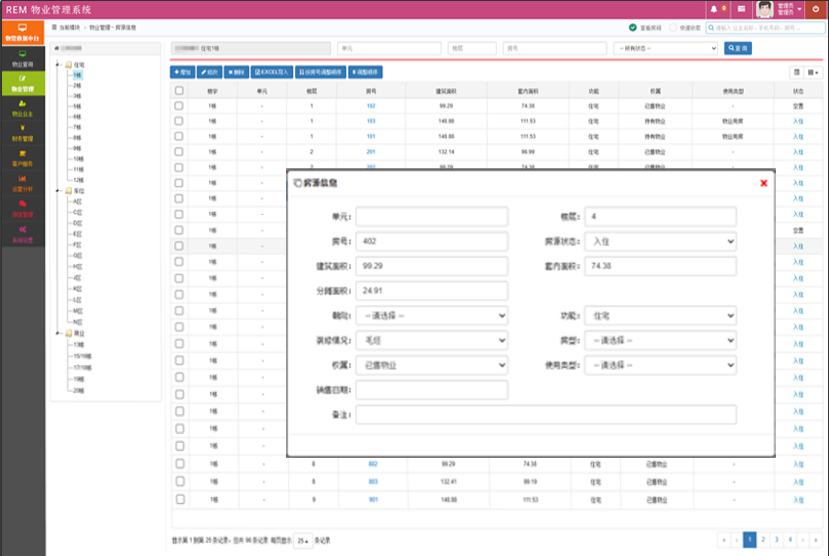Open room 102 link in table
829x556 pixels.
371,106
